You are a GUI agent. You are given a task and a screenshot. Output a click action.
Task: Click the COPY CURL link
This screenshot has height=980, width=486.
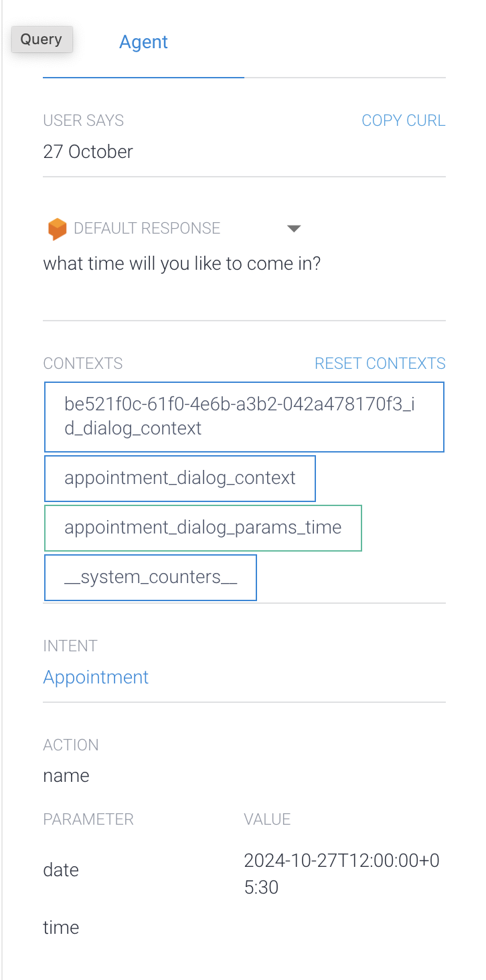pos(404,120)
